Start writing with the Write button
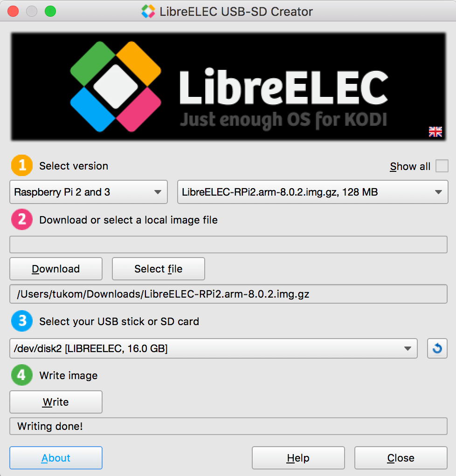Viewport: 456px width, 476px height. click(56, 402)
